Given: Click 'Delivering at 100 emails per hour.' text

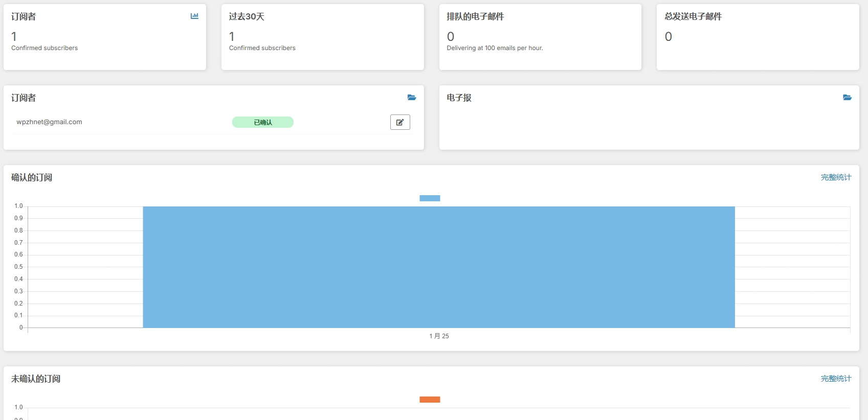Looking at the screenshot, I should point(495,48).
